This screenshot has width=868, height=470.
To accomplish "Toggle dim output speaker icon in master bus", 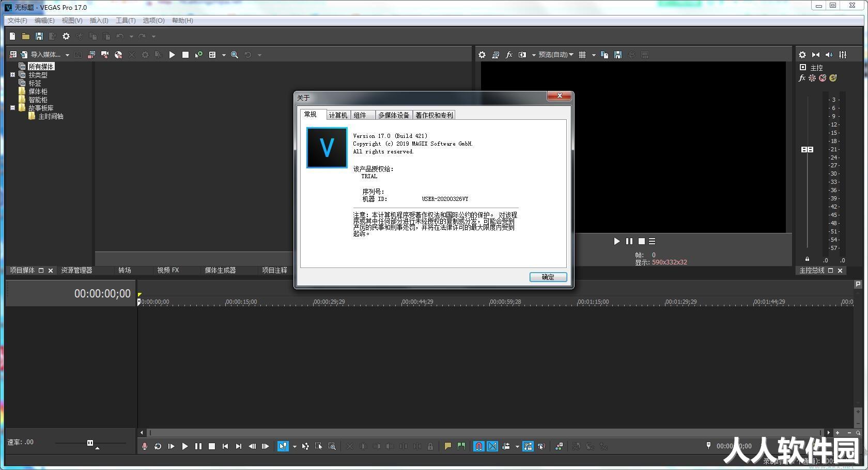I will pos(829,55).
